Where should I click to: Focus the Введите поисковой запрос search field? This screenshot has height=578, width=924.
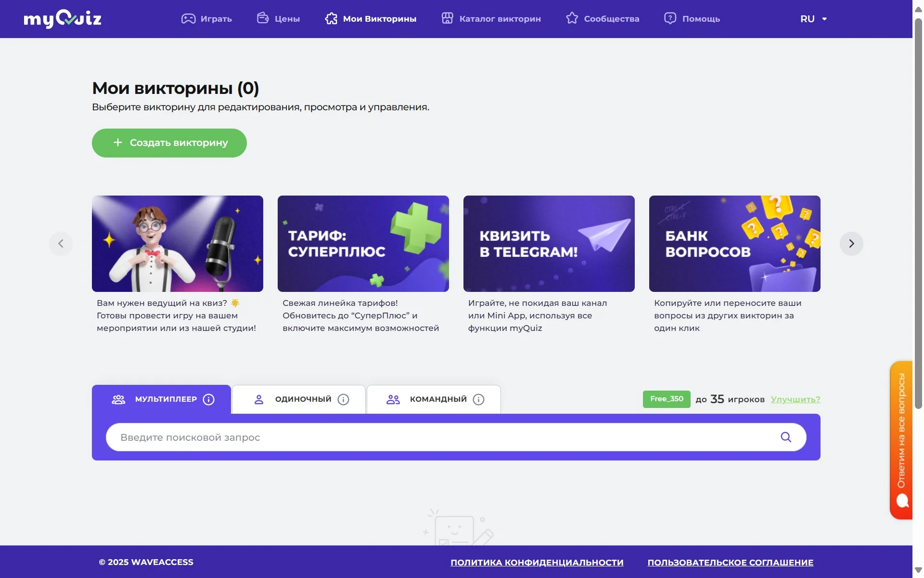click(456, 437)
